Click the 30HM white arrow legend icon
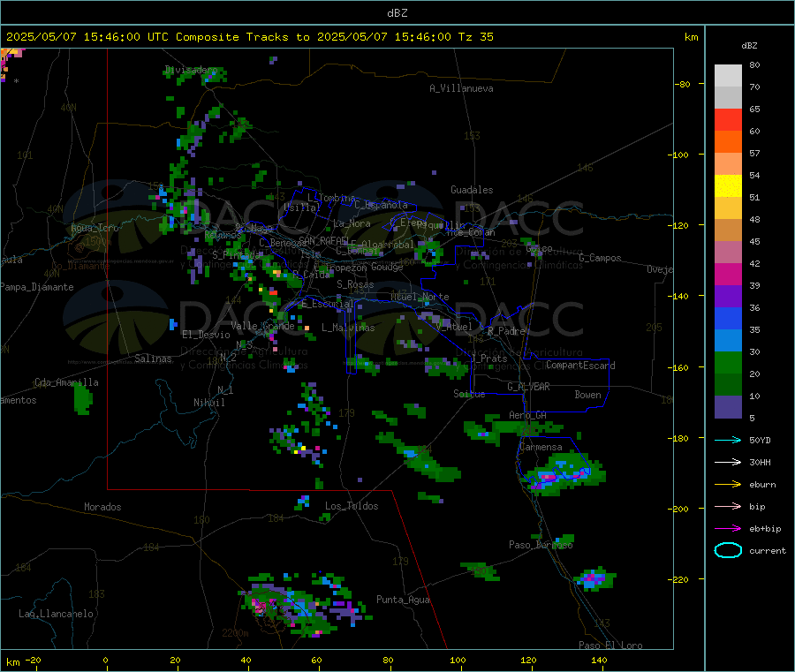 [x=728, y=462]
